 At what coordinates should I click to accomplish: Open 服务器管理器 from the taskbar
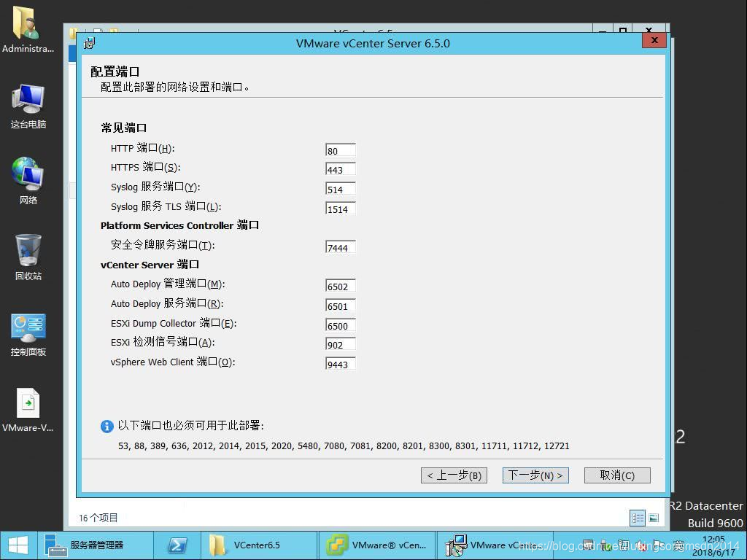(96, 545)
